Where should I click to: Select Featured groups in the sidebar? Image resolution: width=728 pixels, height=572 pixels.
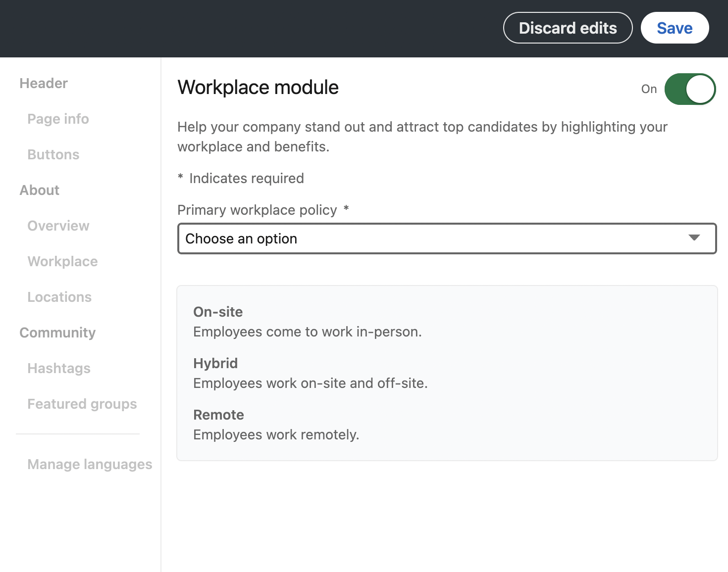[x=82, y=404]
